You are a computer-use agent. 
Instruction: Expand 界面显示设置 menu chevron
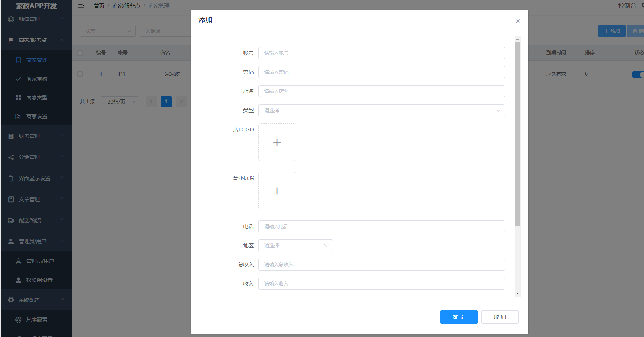click(x=62, y=178)
